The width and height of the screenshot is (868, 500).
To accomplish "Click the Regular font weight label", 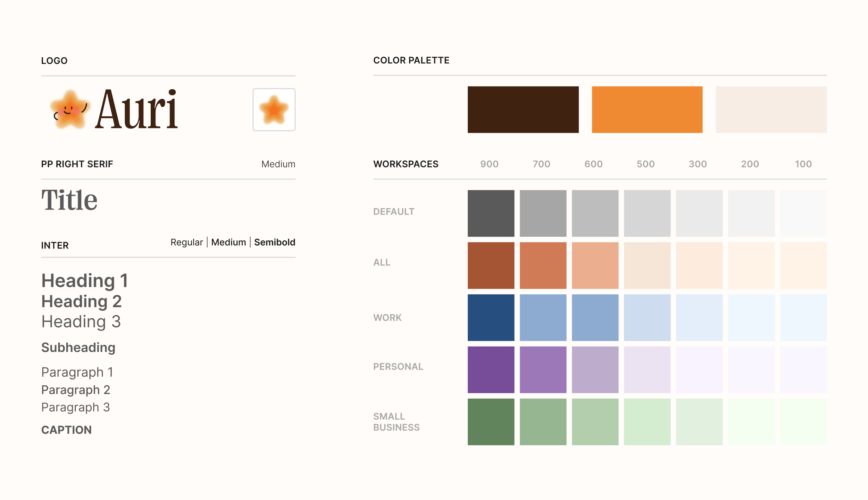I will coord(186,242).
